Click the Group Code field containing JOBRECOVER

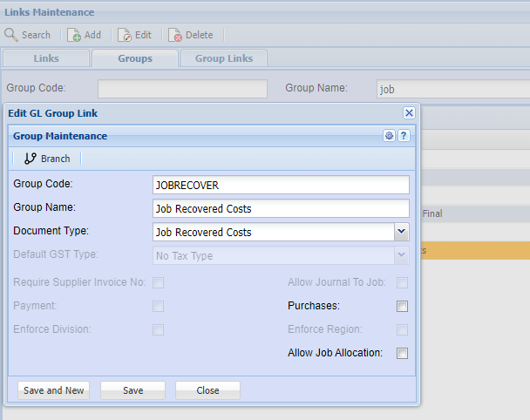tap(280, 185)
